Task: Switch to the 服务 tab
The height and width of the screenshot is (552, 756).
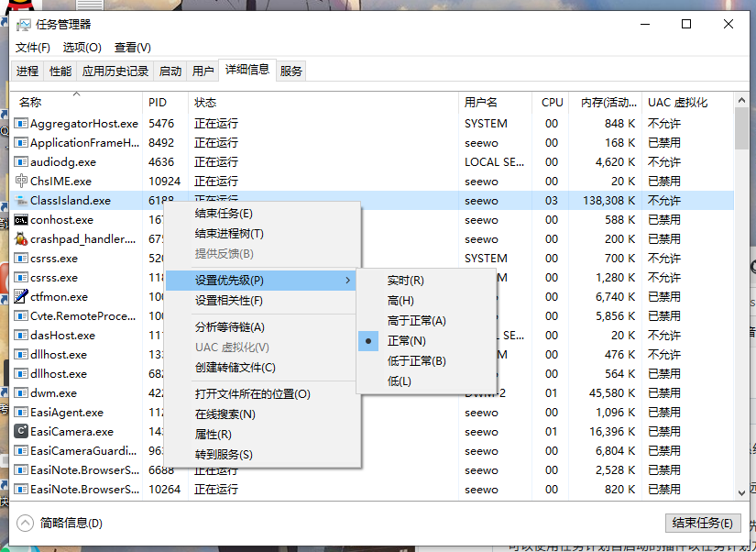Action: click(x=290, y=72)
